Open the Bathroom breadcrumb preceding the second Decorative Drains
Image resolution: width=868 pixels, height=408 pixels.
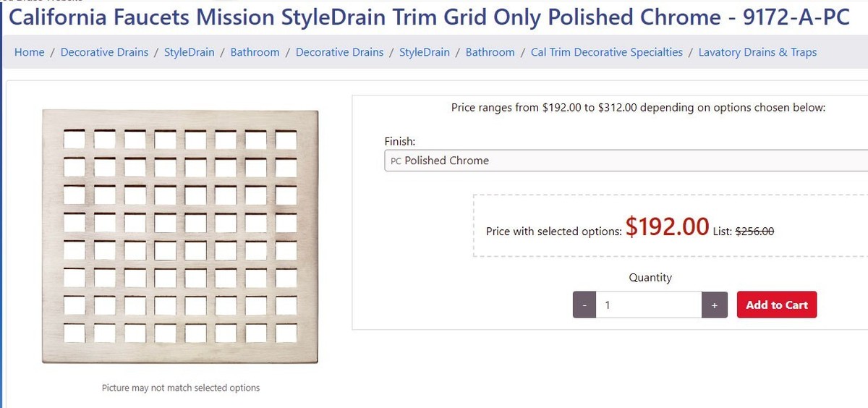click(255, 52)
